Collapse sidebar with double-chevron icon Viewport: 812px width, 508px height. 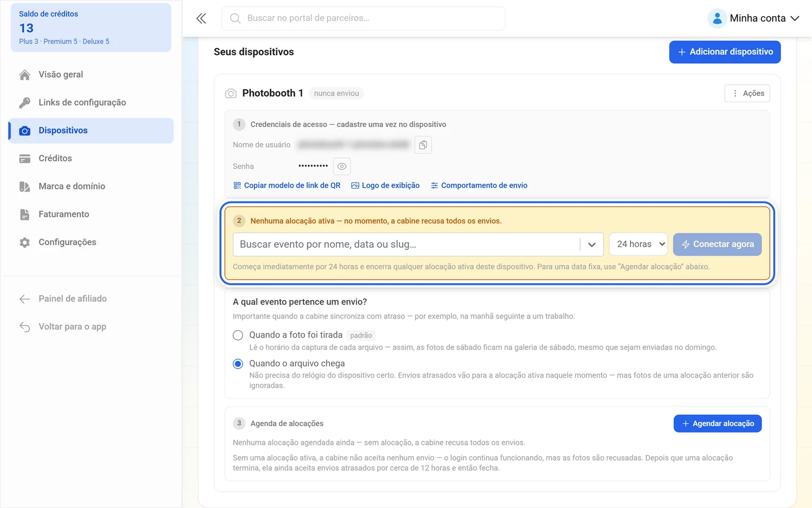pyautogui.click(x=201, y=18)
